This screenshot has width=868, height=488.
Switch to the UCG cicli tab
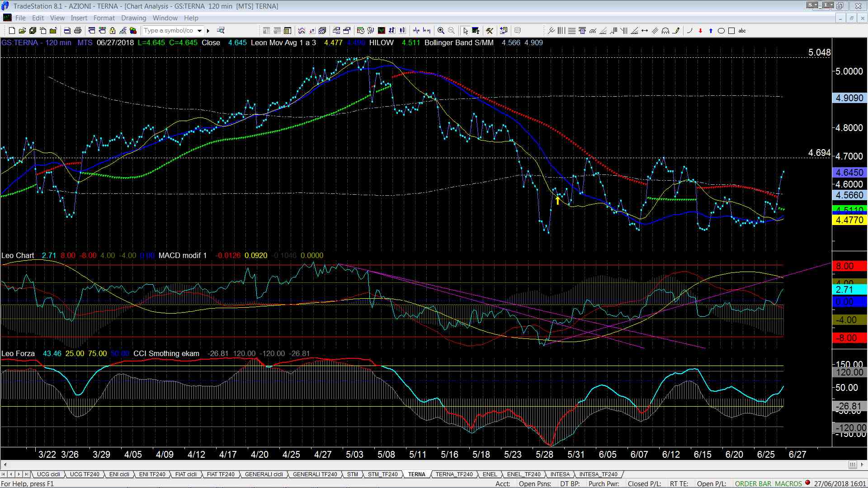pos(48,474)
